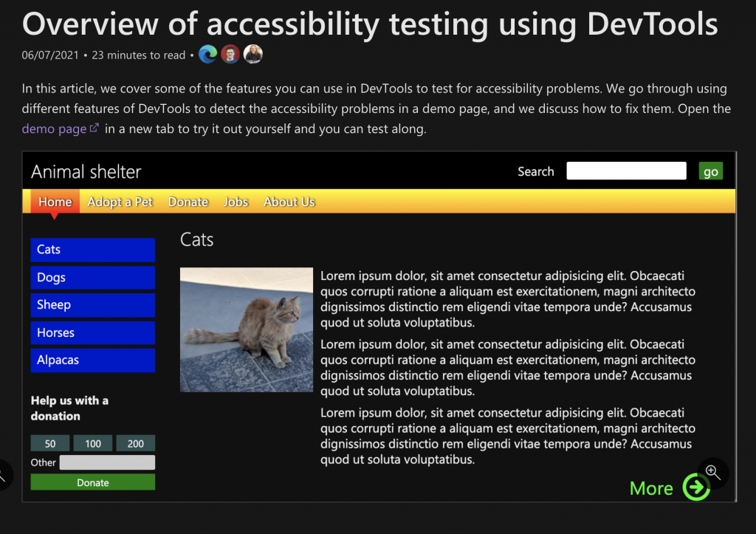Click the orange cat photo

247,329
